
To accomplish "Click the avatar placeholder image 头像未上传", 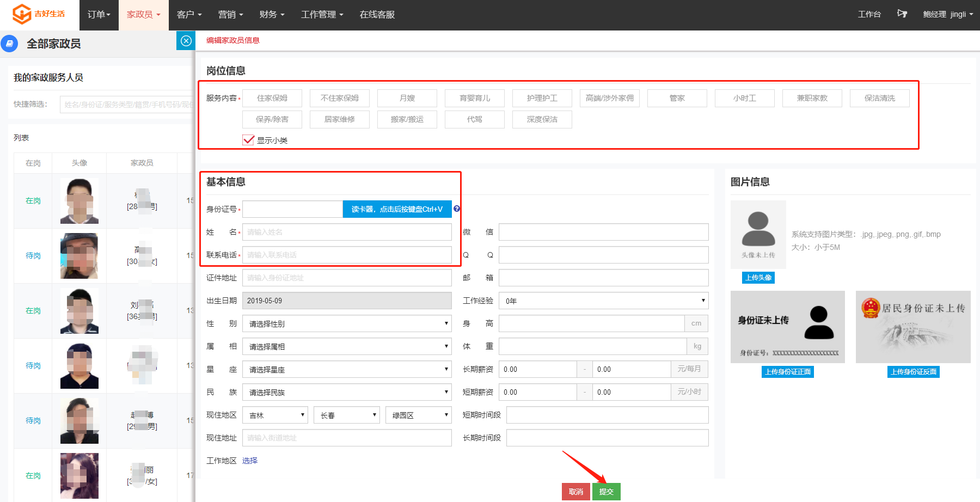I will click(758, 235).
